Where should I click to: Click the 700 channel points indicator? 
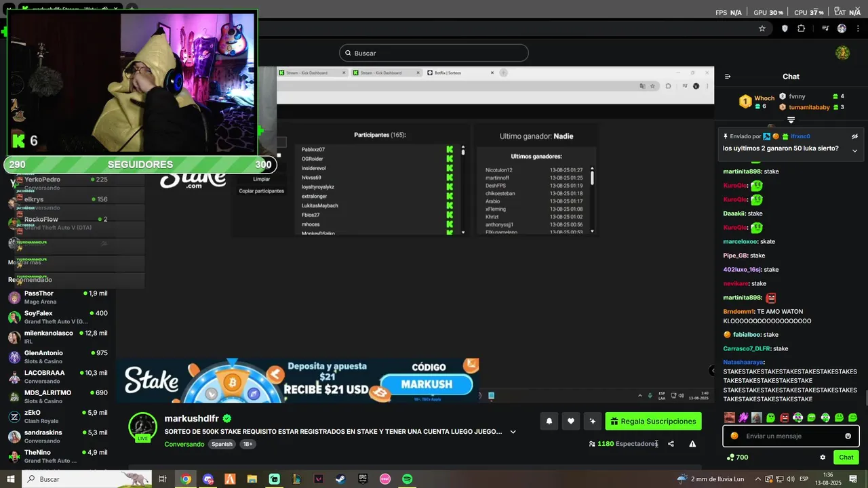coord(737,457)
